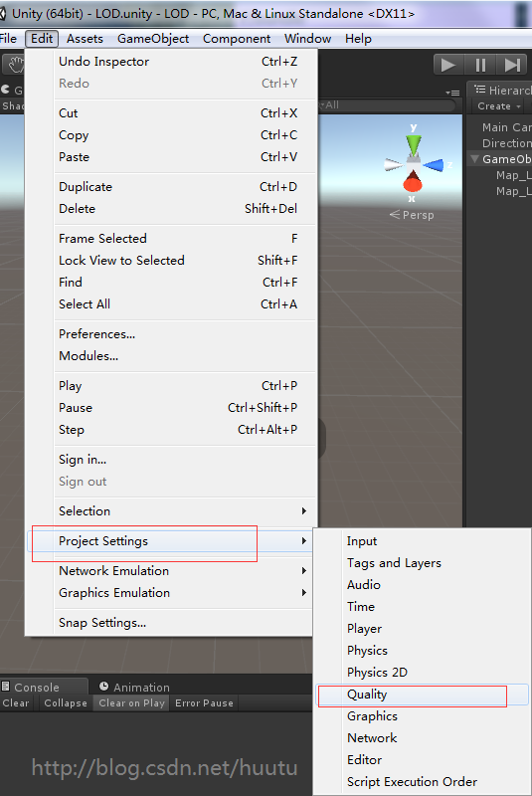Image resolution: width=532 pixels, height=796 pixels.
Task: Toggle Collapse in the Console
Action: pyautogui.click(x=66, y=703)
